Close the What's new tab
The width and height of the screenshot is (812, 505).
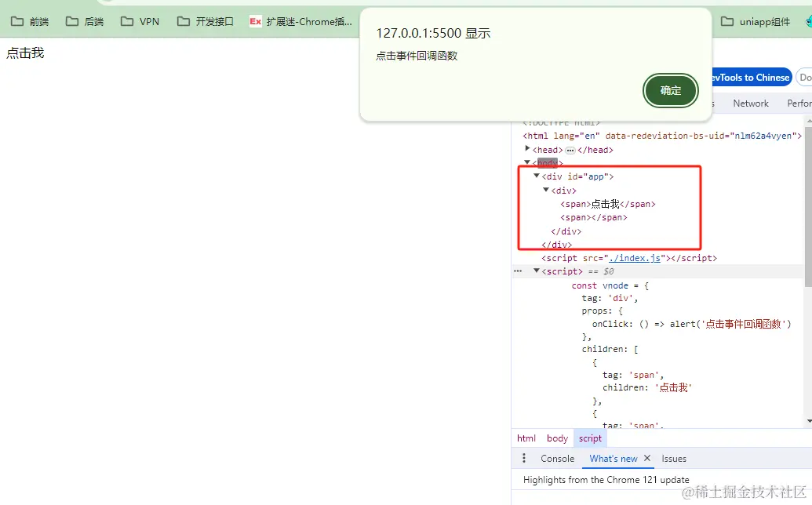pyautogui.click(x=646, y=458)
